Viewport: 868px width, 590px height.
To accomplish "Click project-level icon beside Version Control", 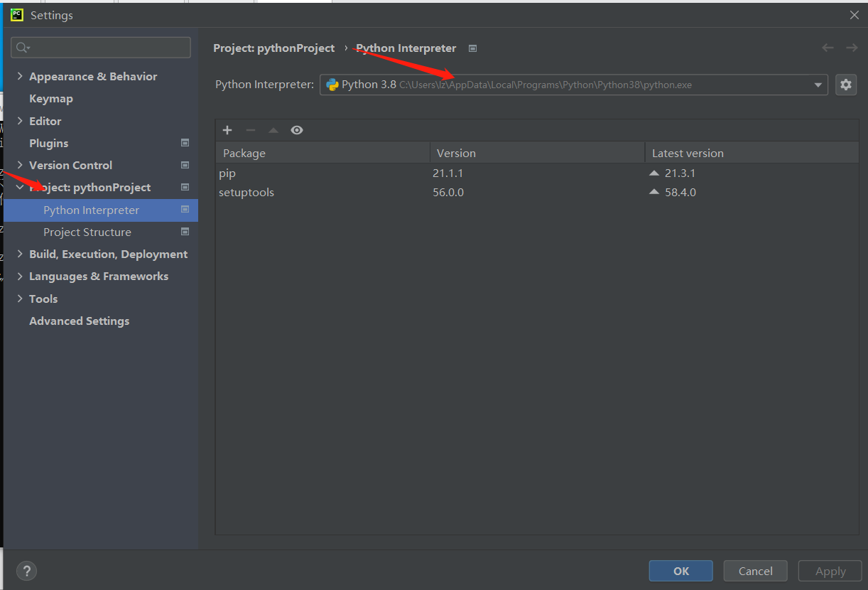I will [185, 165].
